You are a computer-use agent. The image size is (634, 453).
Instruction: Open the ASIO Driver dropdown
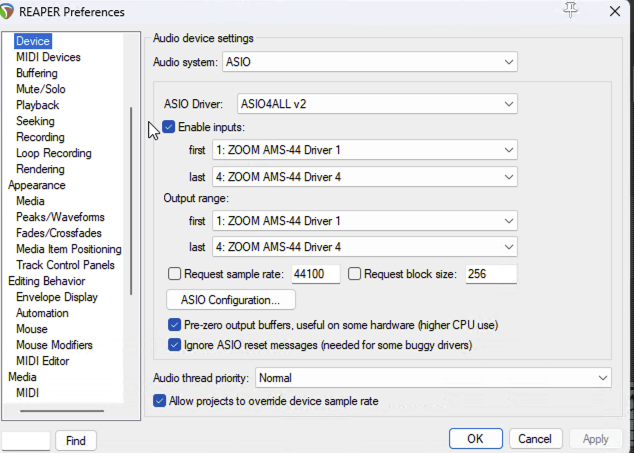coord(377,103)
